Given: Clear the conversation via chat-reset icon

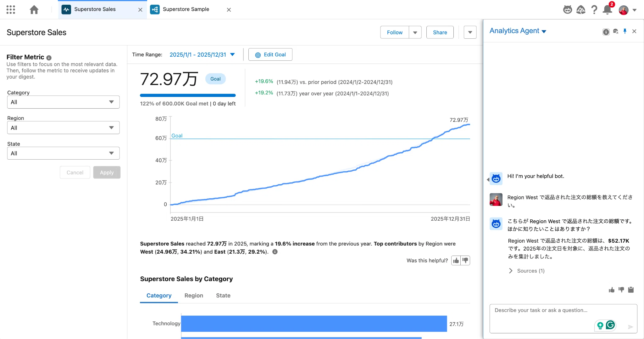Looking at the screenshot, I should (616, 31).
